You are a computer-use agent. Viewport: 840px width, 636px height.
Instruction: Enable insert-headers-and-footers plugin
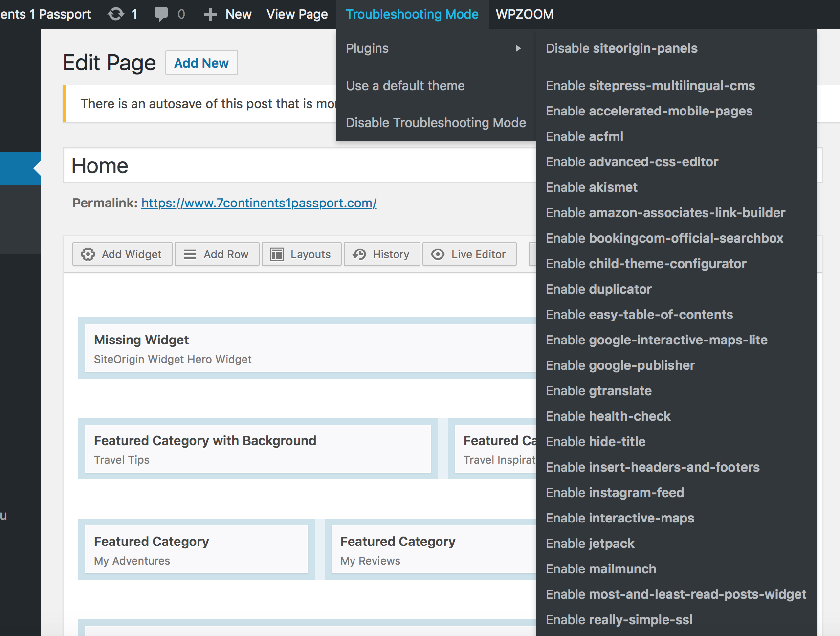pos(653,467)
